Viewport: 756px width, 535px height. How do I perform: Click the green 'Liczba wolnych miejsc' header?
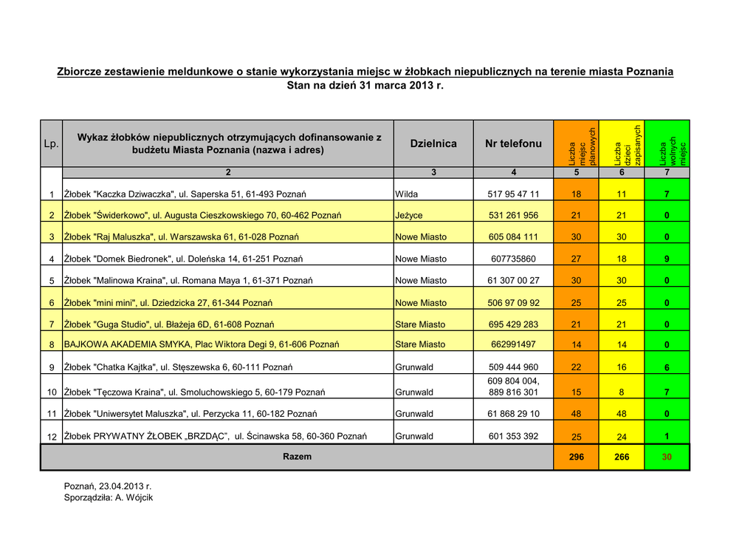tap(667, 143)
